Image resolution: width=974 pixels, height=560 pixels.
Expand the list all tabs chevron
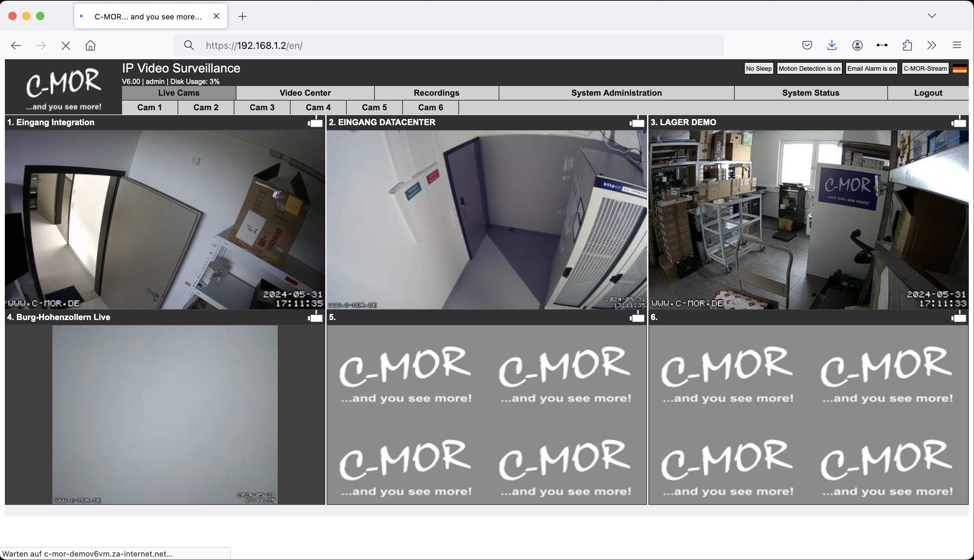pyautogui.click(x=932, y=16)
